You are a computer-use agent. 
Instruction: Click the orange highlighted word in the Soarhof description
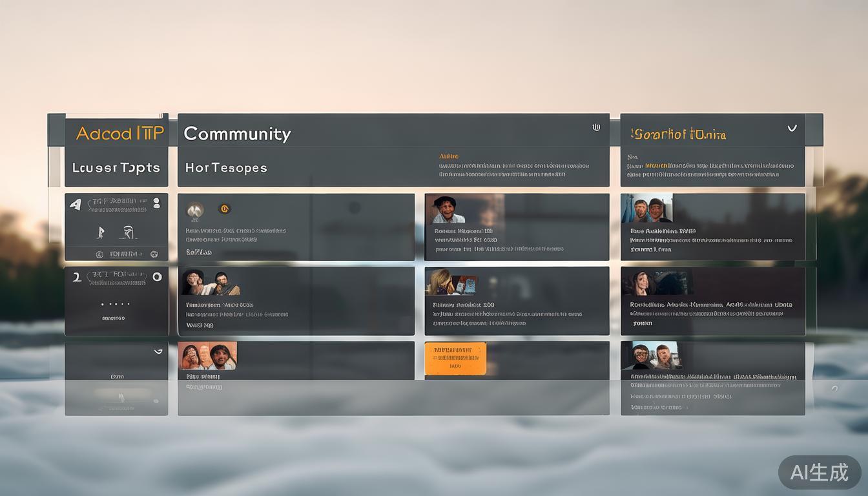pos(656,166)
